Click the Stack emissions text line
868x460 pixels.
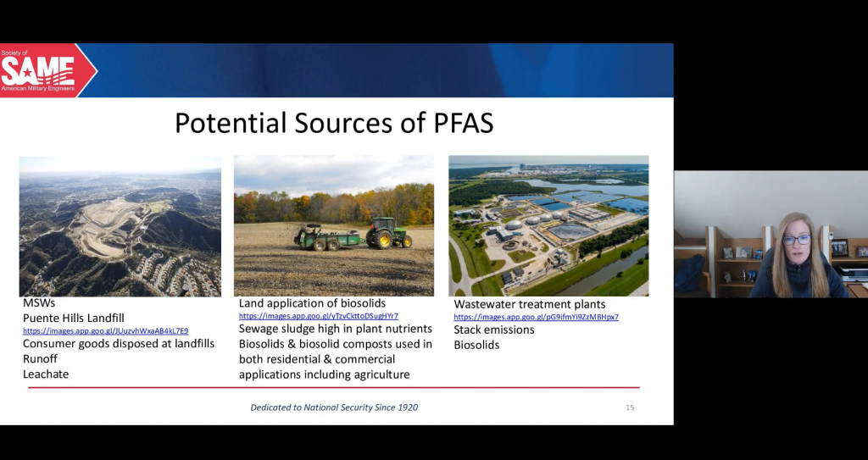tap(494, 330)
